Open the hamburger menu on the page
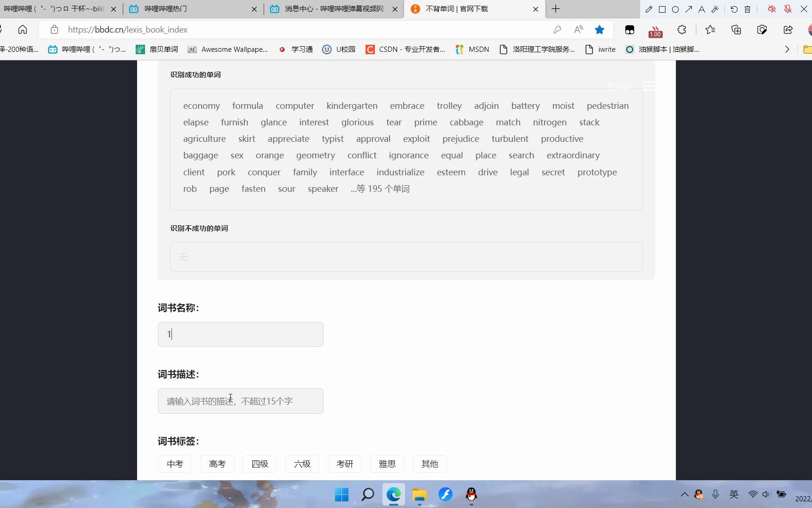The image size is (812, 508). [649, 86]
